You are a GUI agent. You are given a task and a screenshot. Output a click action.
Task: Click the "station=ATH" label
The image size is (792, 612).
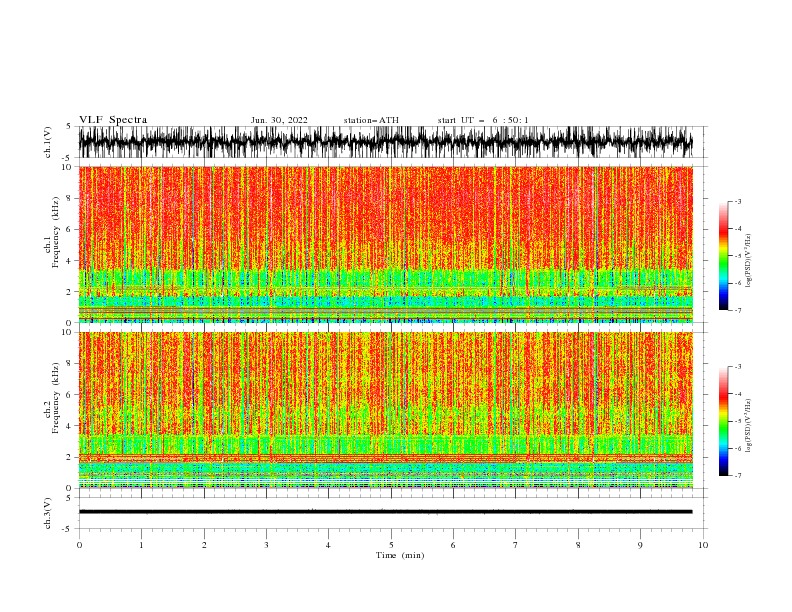coord(371,120)
